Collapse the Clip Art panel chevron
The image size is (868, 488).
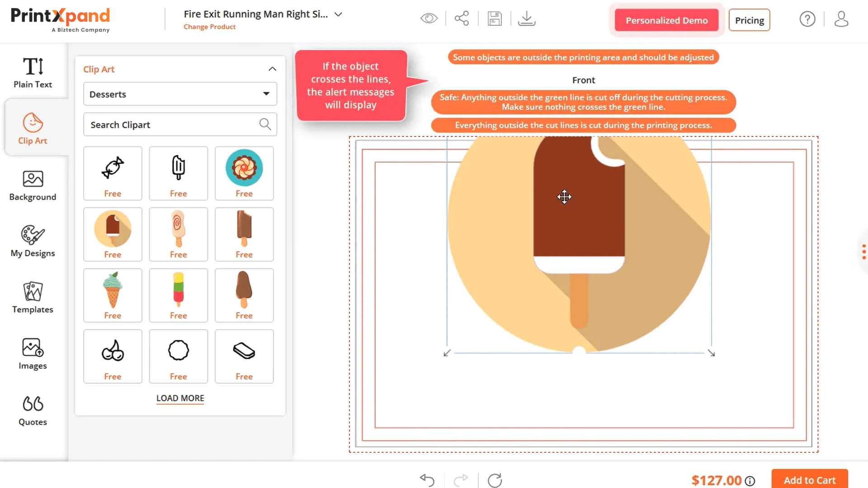272,69
